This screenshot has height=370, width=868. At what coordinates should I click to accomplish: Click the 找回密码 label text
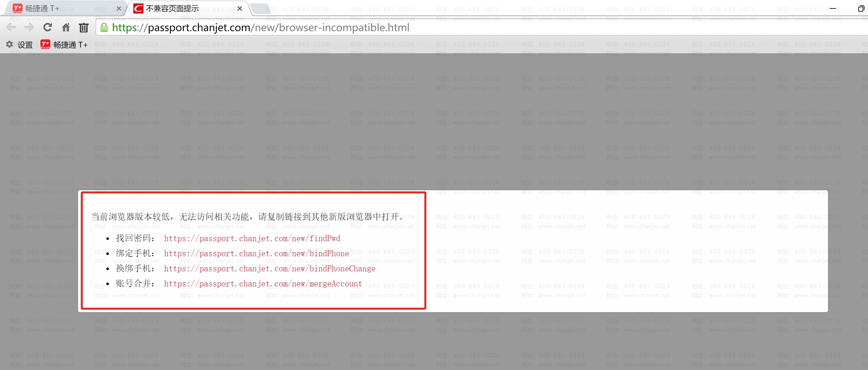pos(133,238)
